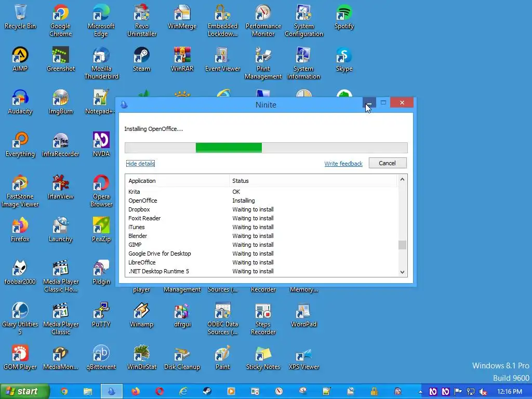Image resolution: width=532 pixels, height=399 pixels.
Task: Open the clock showing 12:16 PM
Action: pyautogui.click(x=510, y=392)
